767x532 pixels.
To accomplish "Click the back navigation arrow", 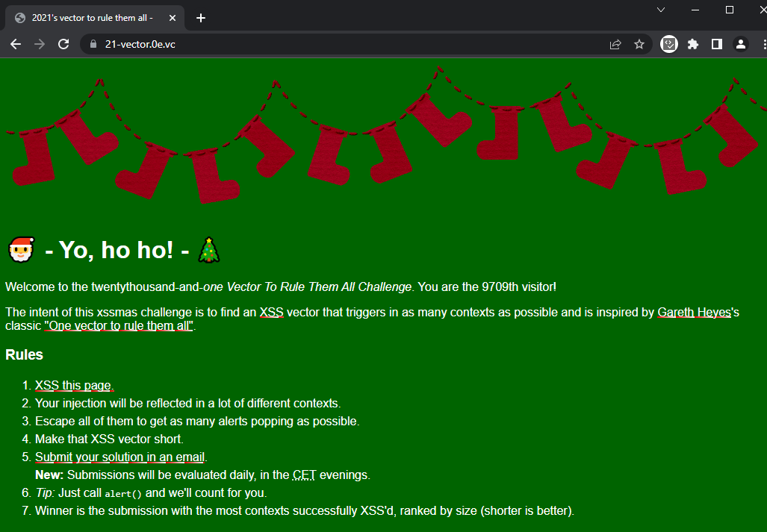I will pyautogui.click(x=15, y=44).
